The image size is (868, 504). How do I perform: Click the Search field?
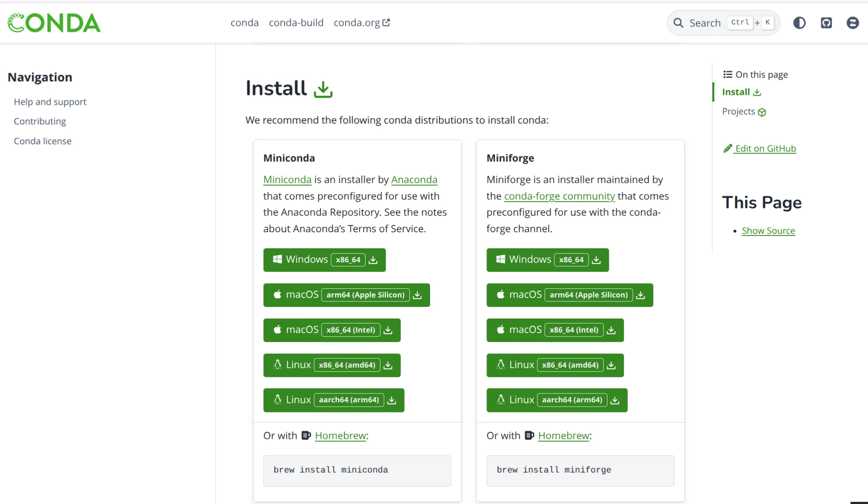point(724,23)
